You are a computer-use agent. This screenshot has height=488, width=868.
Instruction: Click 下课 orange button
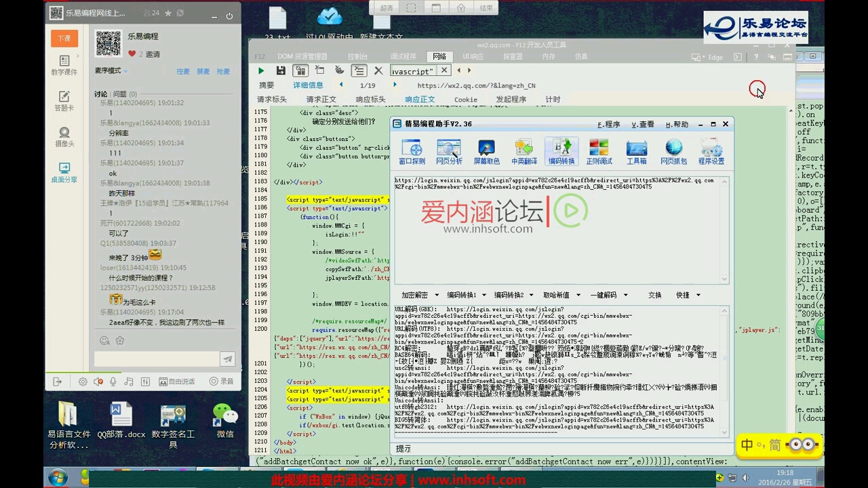pyautogui.click(x=64, y=38)
